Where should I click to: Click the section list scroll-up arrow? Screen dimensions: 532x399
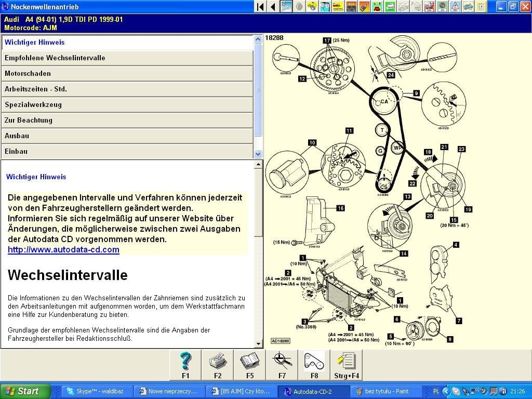258,39
